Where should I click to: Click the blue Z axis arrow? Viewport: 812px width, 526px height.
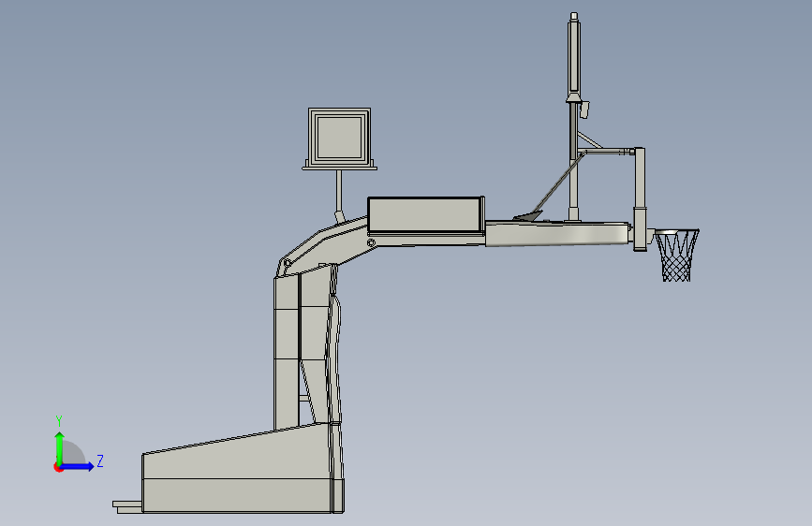78,466
